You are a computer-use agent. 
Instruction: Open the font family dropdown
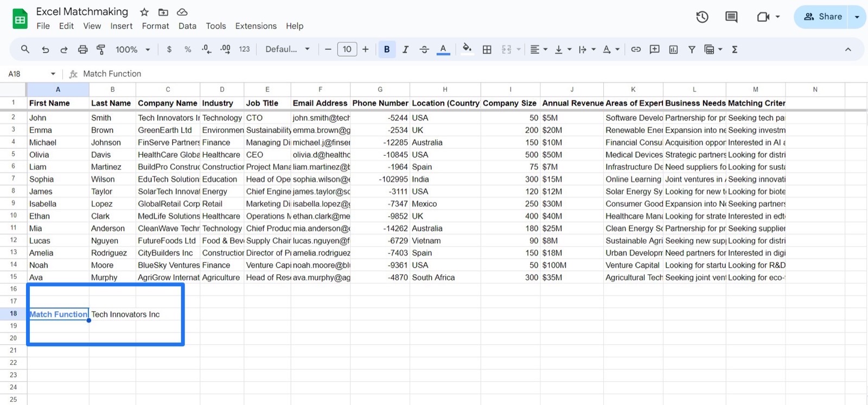click(288, 49)
